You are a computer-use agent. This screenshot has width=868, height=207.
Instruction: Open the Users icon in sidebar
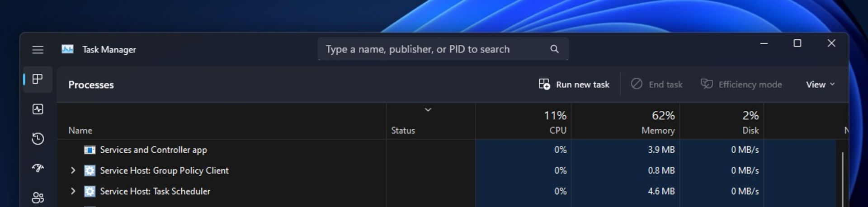coord(38,198)
